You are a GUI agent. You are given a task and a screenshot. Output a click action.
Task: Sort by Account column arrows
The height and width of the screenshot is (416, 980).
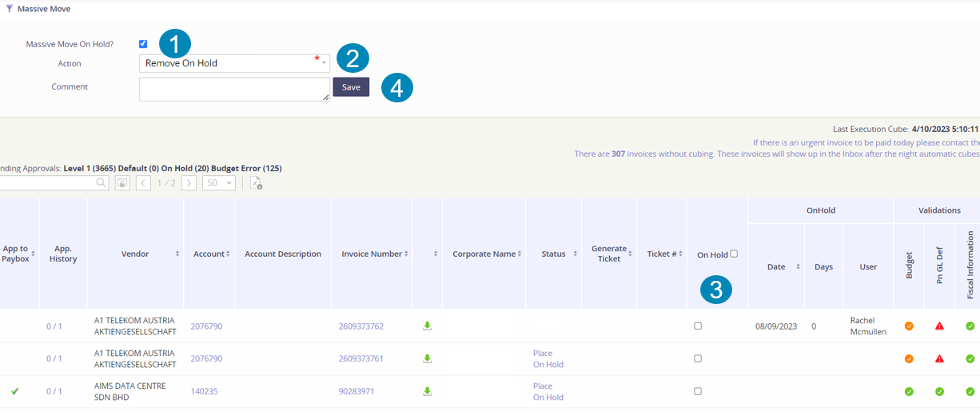pyautogui.click(x=228, y=254)
